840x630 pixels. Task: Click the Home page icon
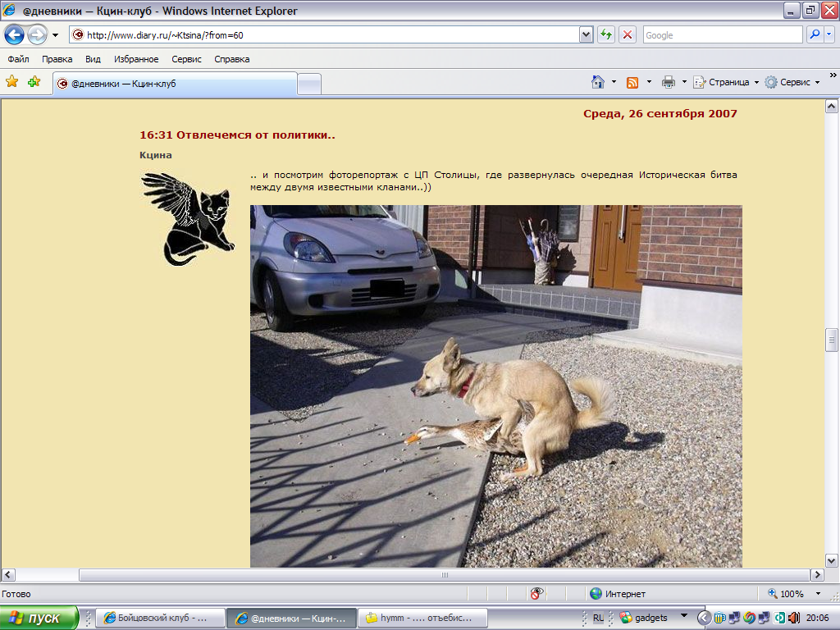599,82
